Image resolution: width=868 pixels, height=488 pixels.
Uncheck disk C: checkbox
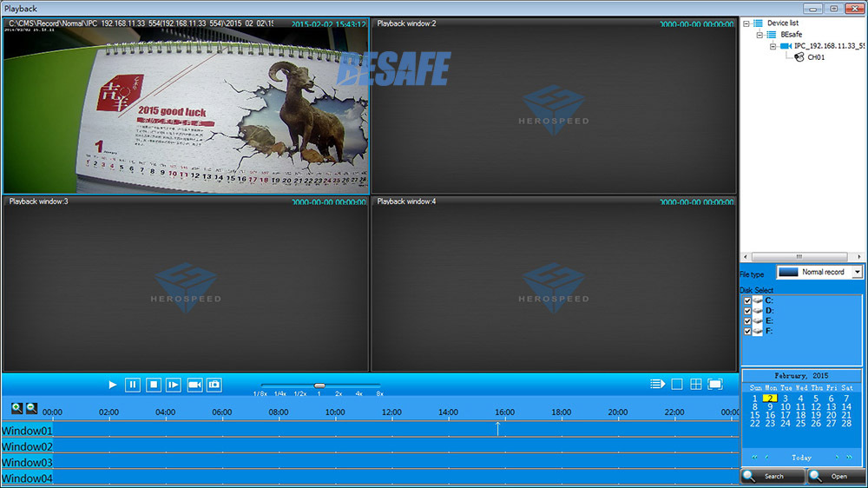point(747,300)
